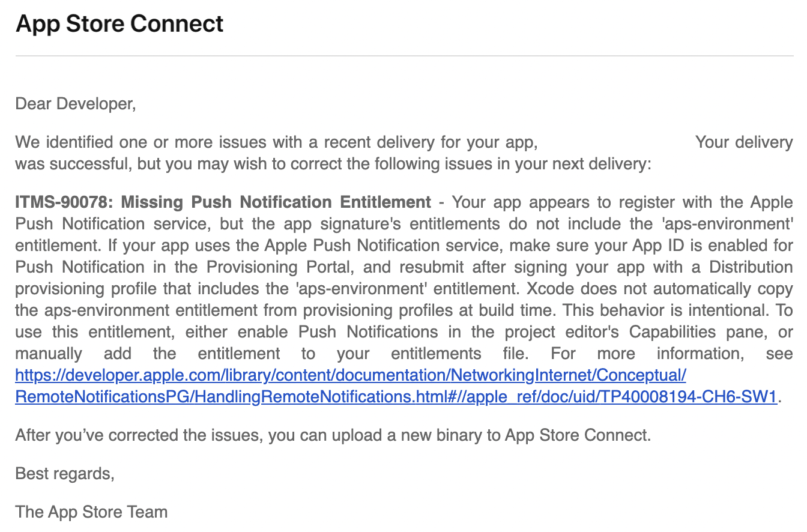The width and height of the screenshot is (807, 532).
Task: Click the 'After you've corrected the issues' sentence
Action: [x=333, y=435]
